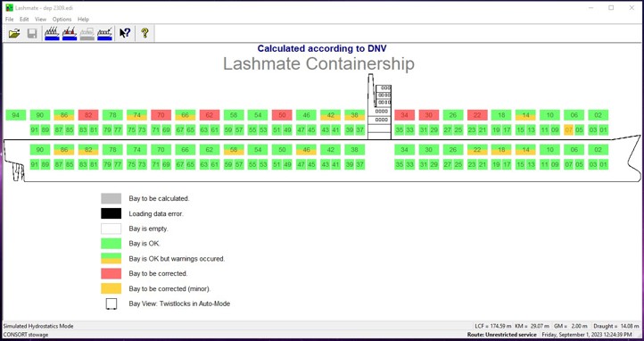Select in-hold bay 34
The image size is (644, 341).
405,150
